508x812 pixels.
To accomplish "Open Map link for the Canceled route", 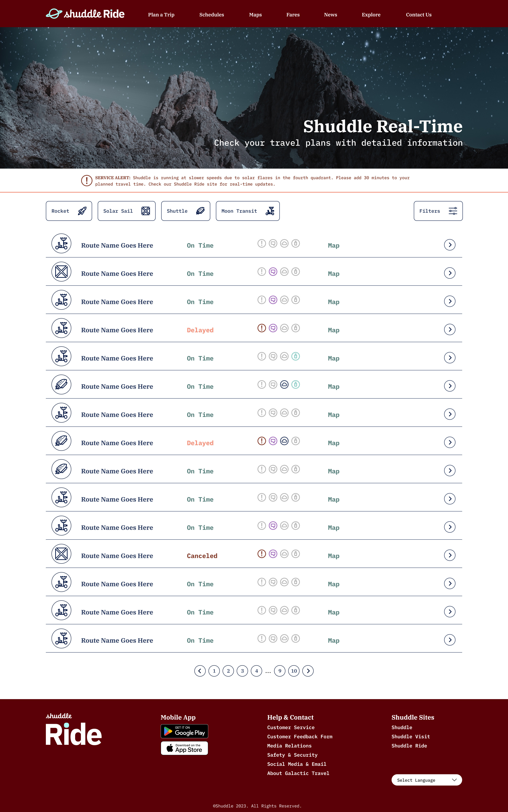I will tap(333, 556).
